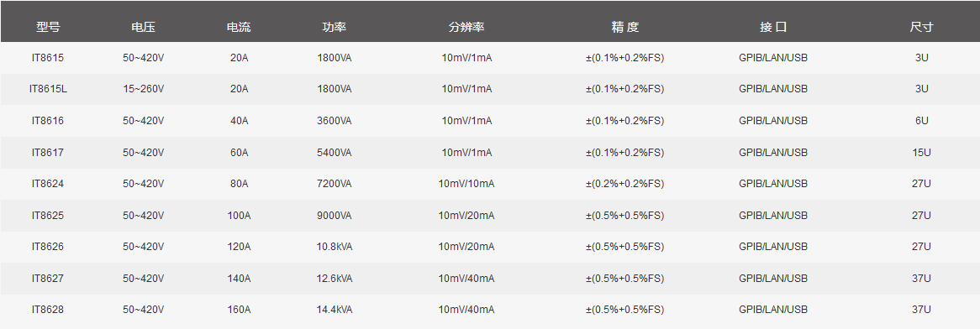This screenshot has height=329, width=980.
Task: Select the IT8615L model name
Action: (x=48, y=89)
